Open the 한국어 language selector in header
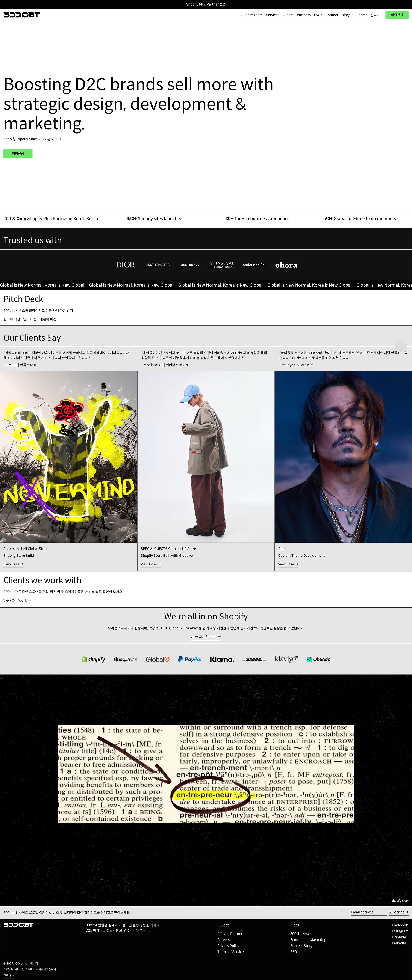This screenshot has width=412, height=980. [377, 15]
